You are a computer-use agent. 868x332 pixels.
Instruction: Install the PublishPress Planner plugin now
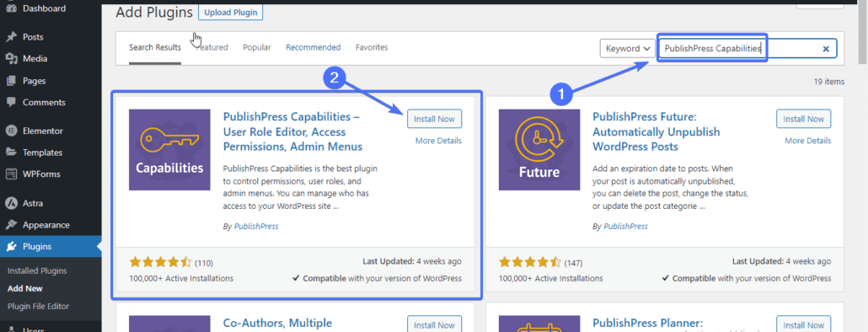point(804,324)
